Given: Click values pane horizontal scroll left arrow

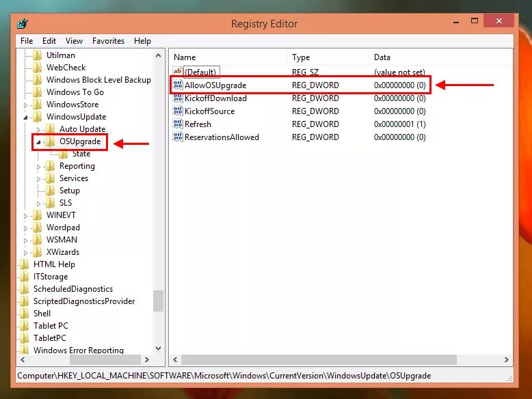Looking at the screenshot, I should click(175, 359).
